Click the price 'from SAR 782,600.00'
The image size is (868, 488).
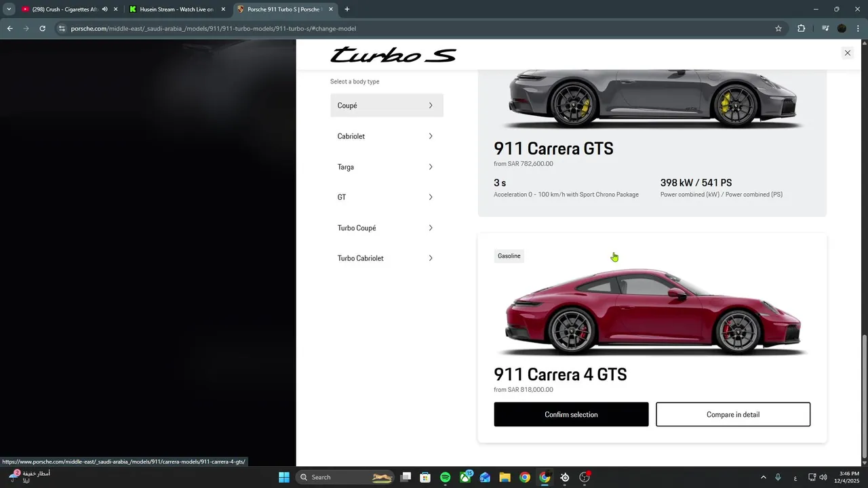[x=524, y=164]
